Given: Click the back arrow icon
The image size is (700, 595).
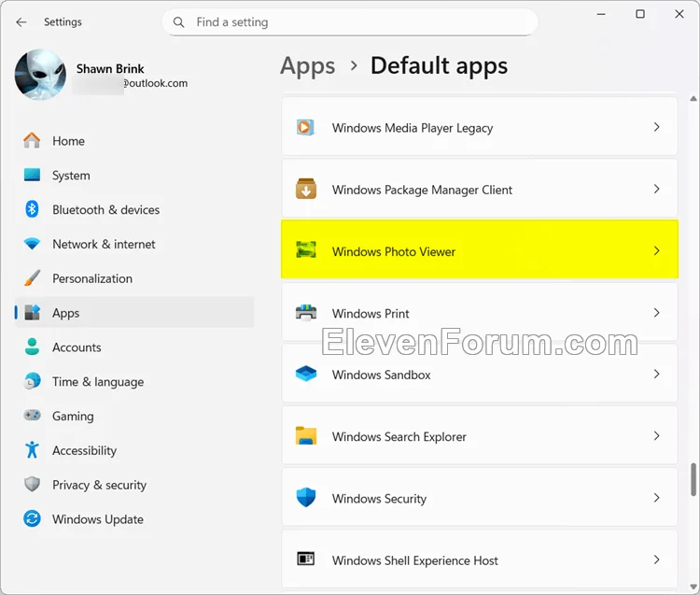Looking at the screenshot, I should [21, 21].
